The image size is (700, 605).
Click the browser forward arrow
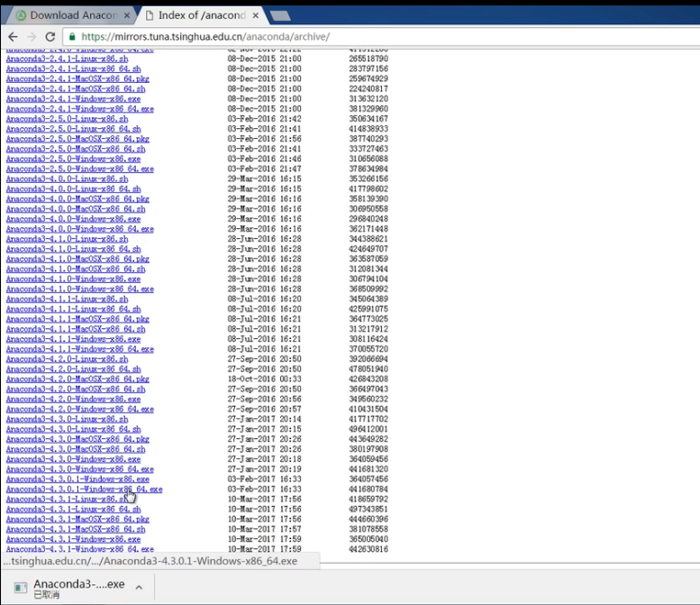(32, 37)
